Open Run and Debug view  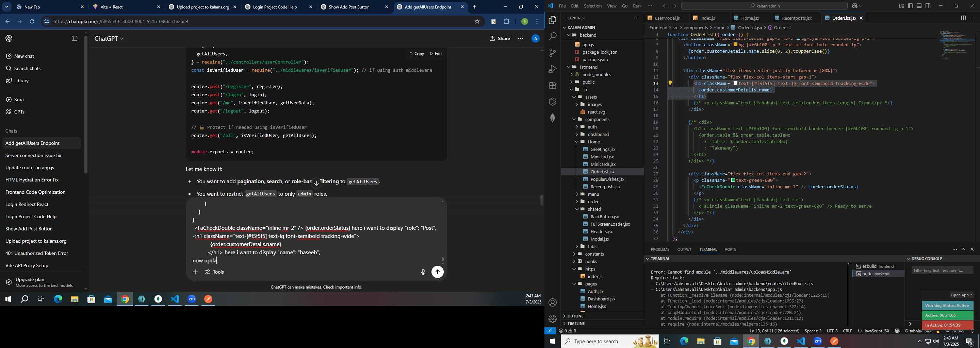coord(552,69)
